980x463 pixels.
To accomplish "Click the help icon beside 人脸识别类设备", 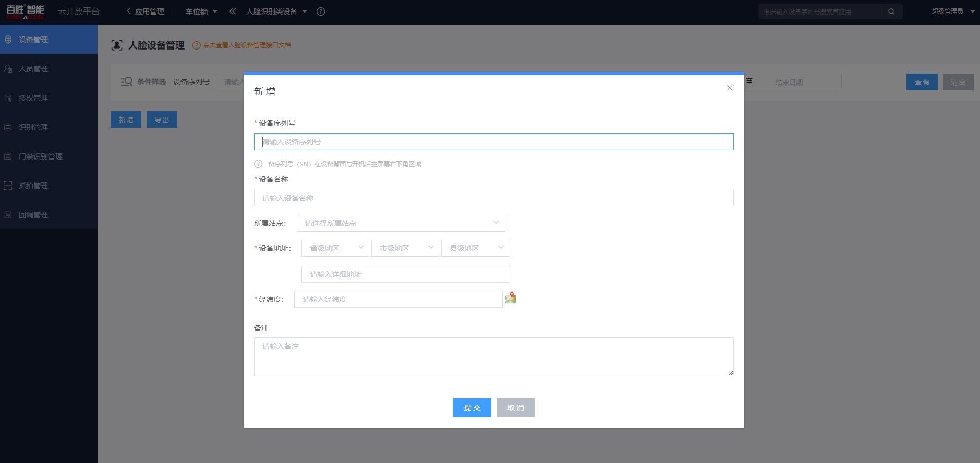I will pyautogui.click(x=321, y=11).
